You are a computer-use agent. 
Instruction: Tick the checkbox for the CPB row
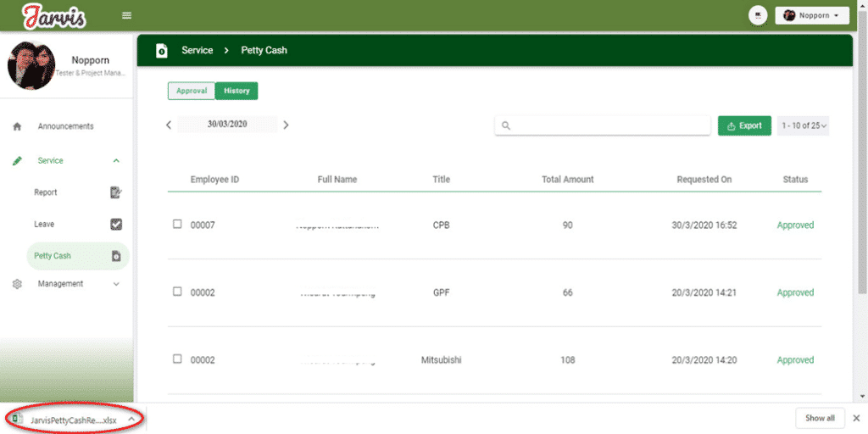coord(177,225)
